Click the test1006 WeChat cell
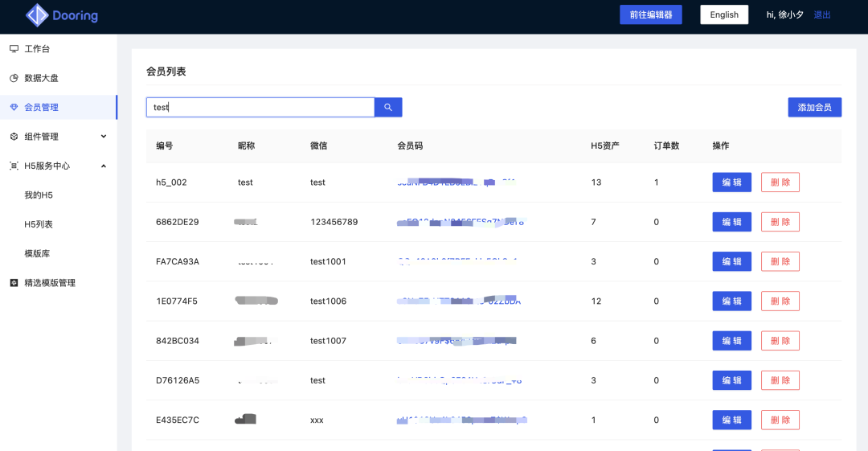The image size is (868, 451). (x=328, y=301)
